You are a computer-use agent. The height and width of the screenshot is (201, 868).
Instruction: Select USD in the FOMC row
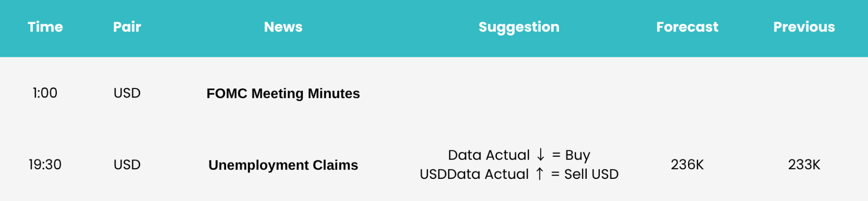[127, 93]
